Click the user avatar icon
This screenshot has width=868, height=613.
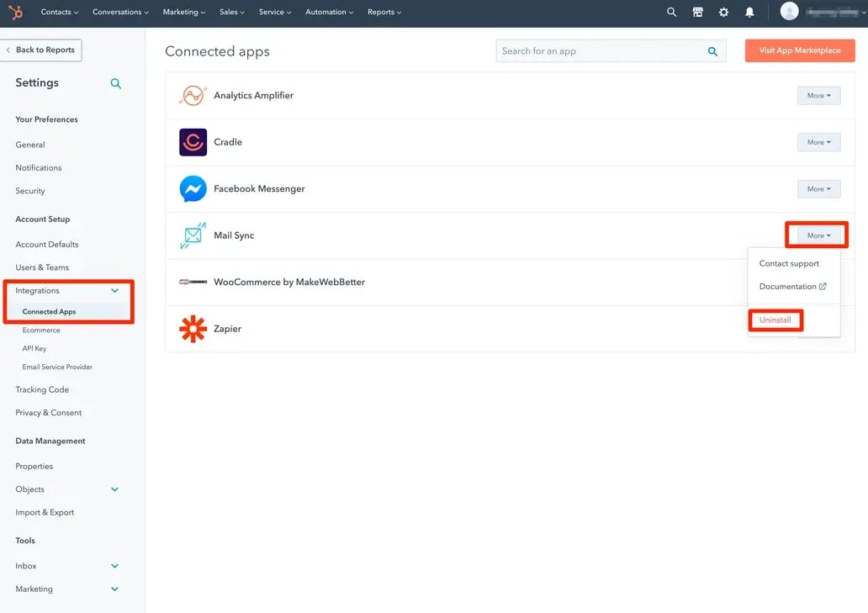pos(789,12)
